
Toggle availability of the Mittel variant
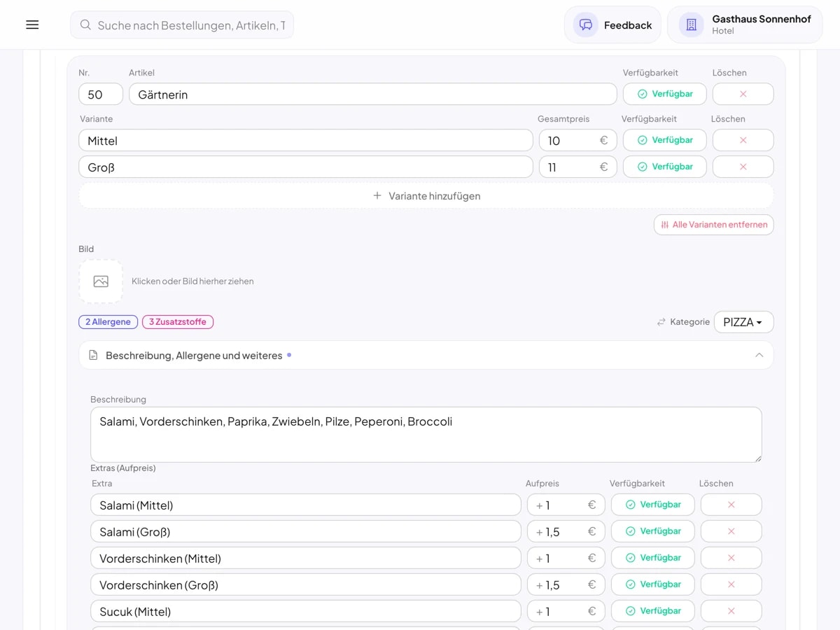(664, 140)
